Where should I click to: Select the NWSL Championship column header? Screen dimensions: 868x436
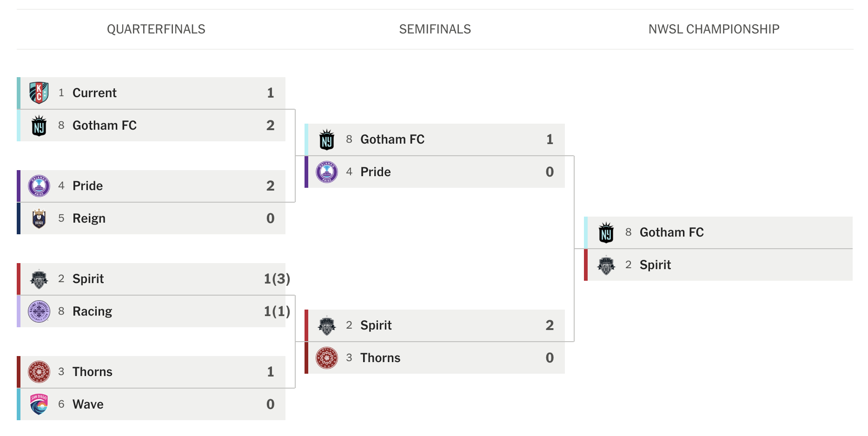click(714, 29)
